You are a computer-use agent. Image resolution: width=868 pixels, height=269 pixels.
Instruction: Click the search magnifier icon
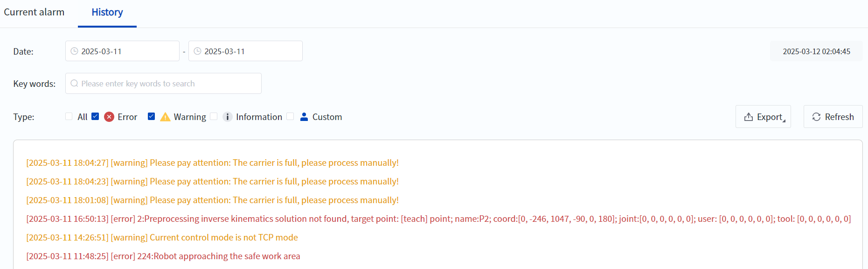coord(74,84)
